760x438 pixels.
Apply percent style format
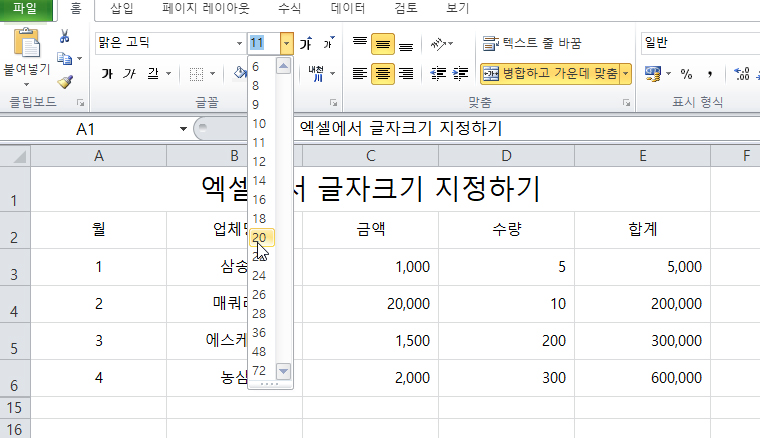tap(686, 74)
